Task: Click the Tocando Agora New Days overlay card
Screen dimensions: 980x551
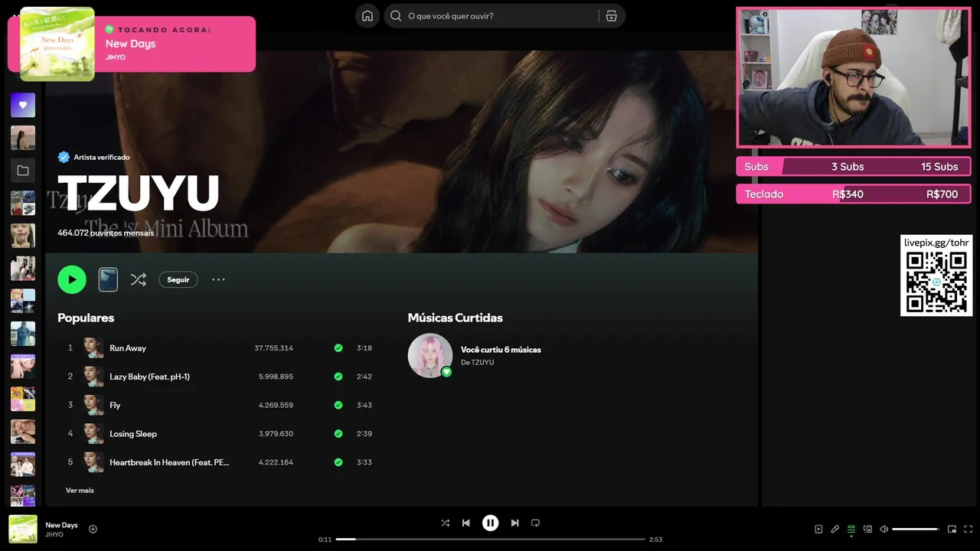Action: 132,44
